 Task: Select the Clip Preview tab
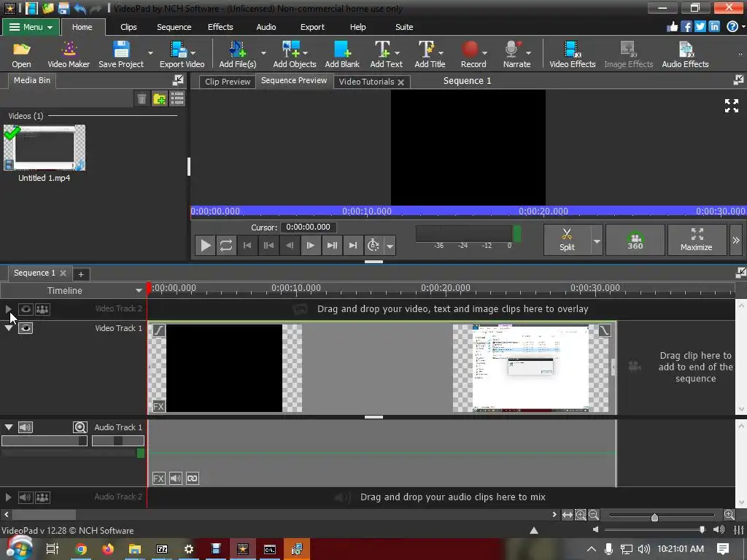tap(228, 82)
